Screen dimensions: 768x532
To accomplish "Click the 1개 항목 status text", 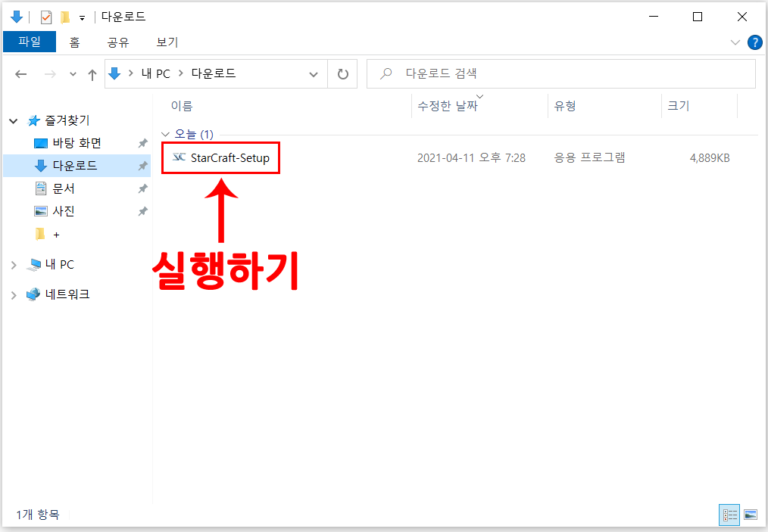I will (x=38, y=515).
